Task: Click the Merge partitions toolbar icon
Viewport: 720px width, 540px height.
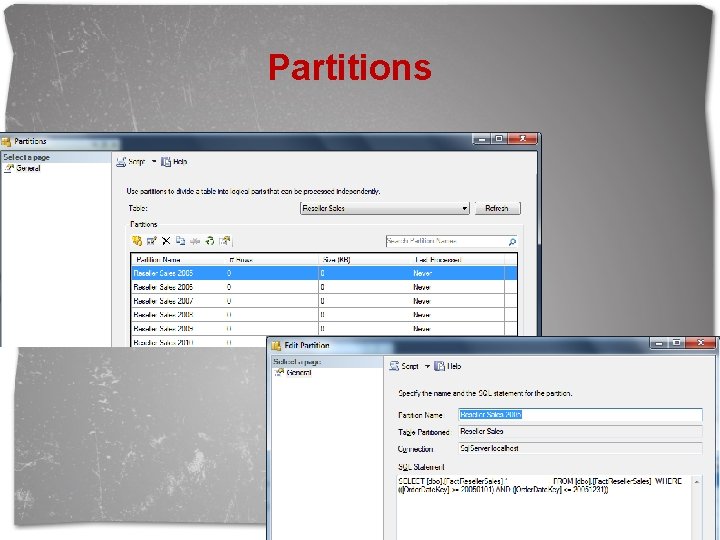Action: [x=195, y=241]
